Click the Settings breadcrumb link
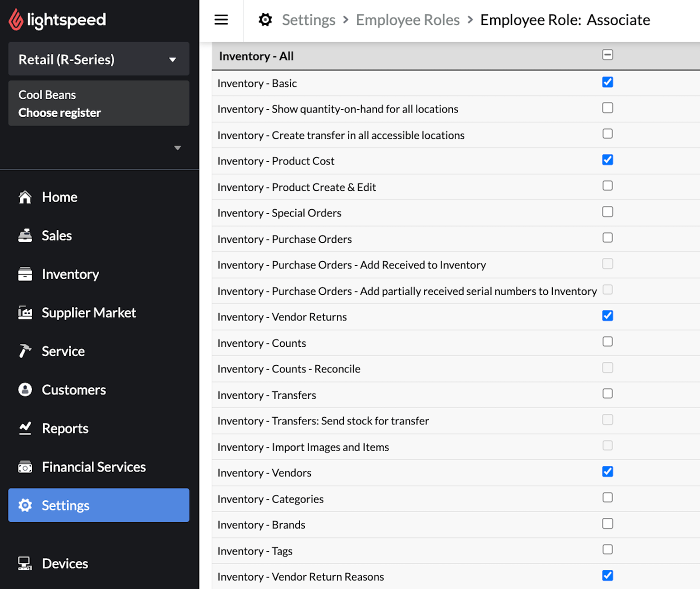Screen dimensions: 700x589 [308, 19]
